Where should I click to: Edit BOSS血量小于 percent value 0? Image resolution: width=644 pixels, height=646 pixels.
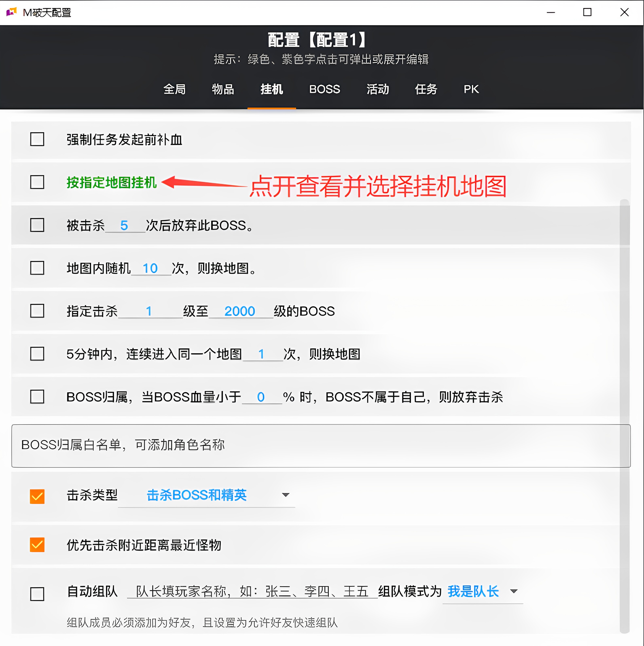pyautogui.click(x=262, y=397)
